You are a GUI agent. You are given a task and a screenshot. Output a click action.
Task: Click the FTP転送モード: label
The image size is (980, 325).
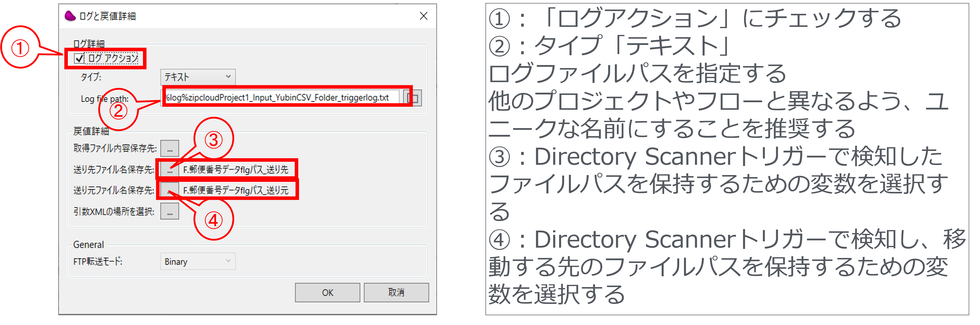98,261
